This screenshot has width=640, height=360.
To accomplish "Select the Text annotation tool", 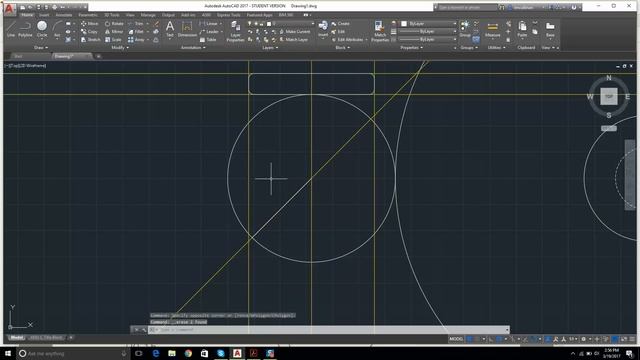I will (x=170, y=29).
